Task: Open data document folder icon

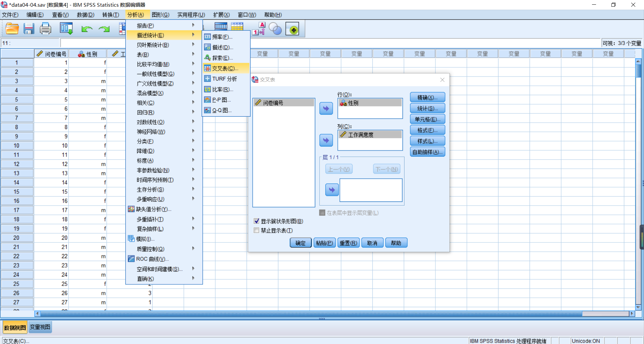Action: pos(12,29)
